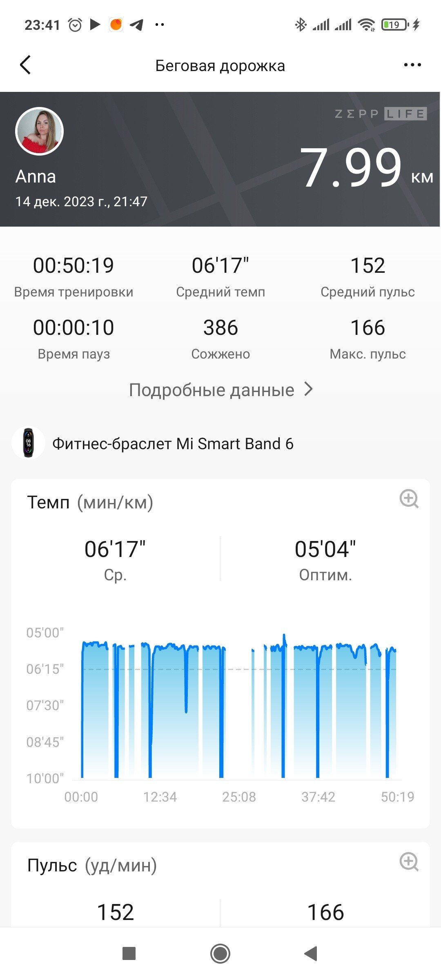Image resolution: width=441 pixels, height=980 pixels.
Task: Open the Подробные данные detailed data link
Action: point(220,390)
